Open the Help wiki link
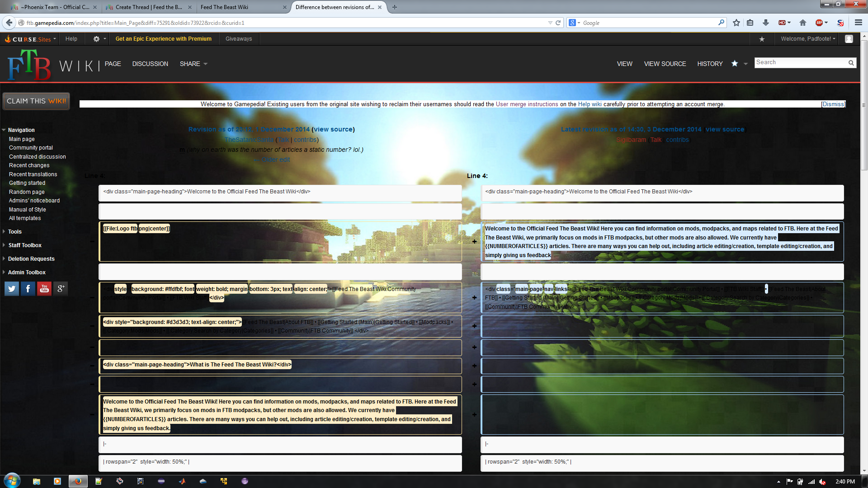 click(590, 104)
